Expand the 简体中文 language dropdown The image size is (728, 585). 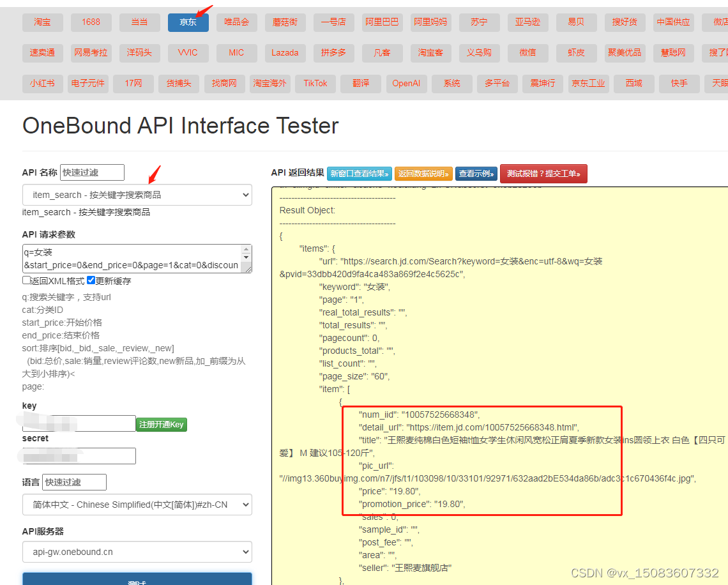(x=137, y=505)
